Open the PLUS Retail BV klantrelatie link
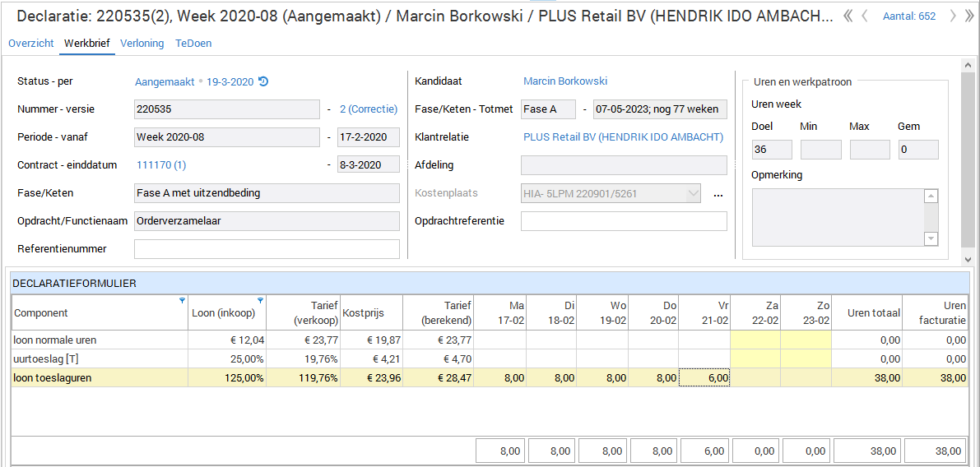The width and height of the screenshot is (980, 467). click(623, 137)
